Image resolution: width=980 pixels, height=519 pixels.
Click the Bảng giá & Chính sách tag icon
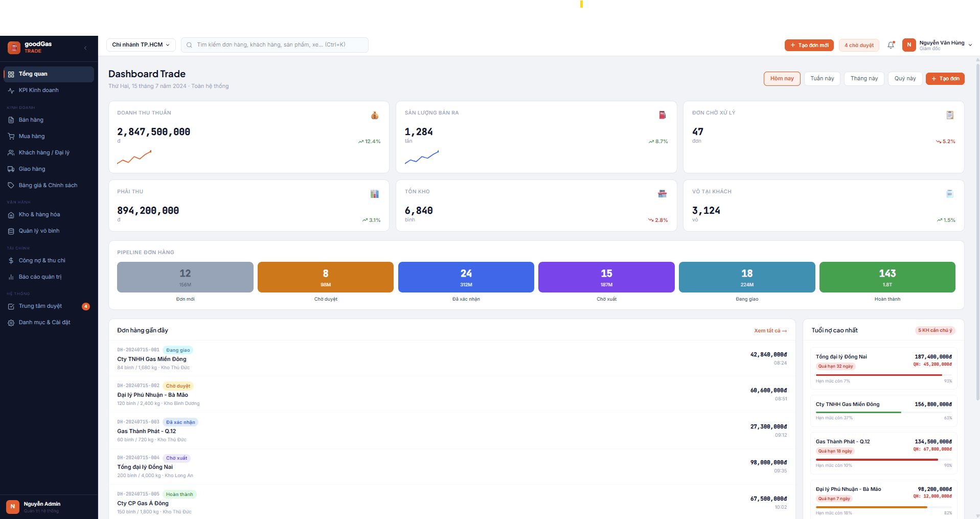11,186
